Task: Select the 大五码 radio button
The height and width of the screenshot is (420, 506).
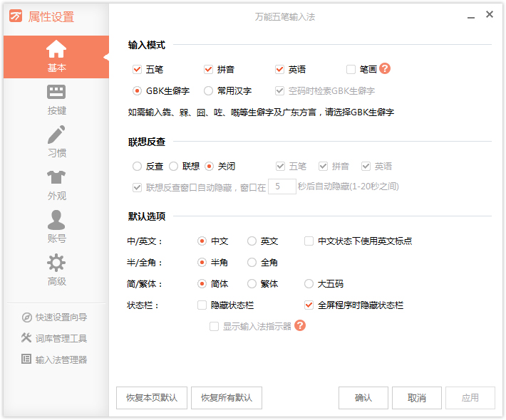Action: (309, 283)
